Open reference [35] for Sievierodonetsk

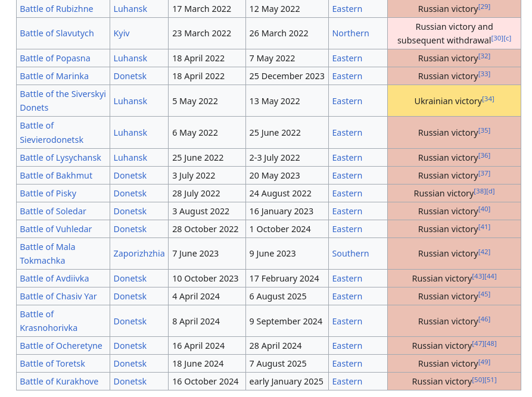[x=484, y=130]
